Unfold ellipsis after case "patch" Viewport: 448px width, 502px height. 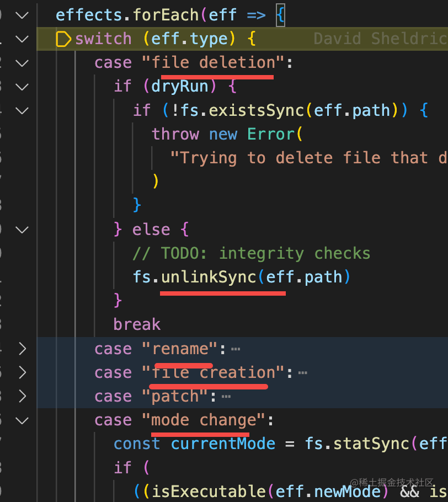(226, 397)
